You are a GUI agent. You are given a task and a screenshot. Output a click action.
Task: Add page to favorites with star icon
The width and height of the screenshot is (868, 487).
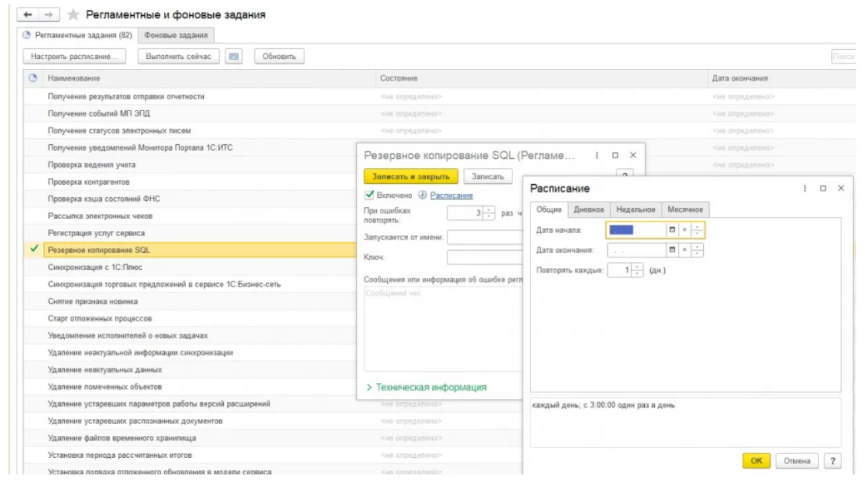click(x=73, y=15)
